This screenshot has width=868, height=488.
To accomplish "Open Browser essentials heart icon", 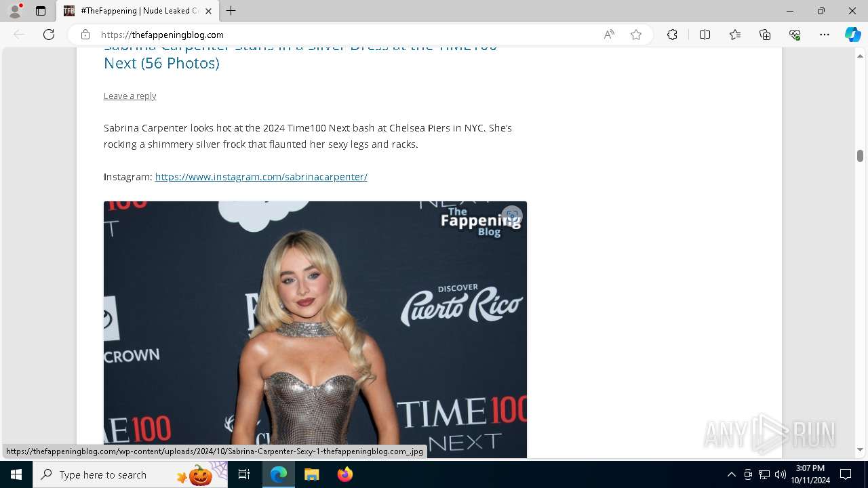I will pyautogui.click(x=795, y=35).
